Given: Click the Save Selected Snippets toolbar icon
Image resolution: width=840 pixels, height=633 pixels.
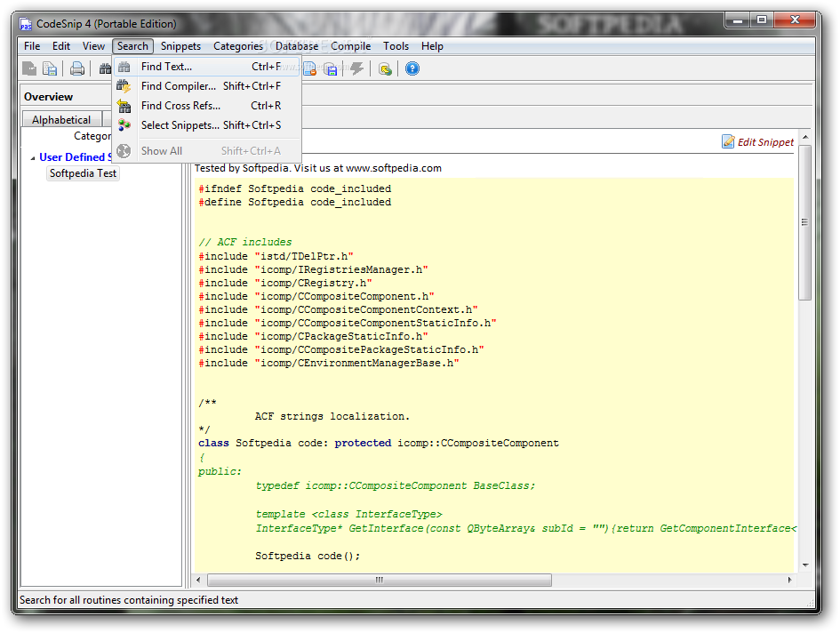Looking at the screenshot, I should coord(49,68).
